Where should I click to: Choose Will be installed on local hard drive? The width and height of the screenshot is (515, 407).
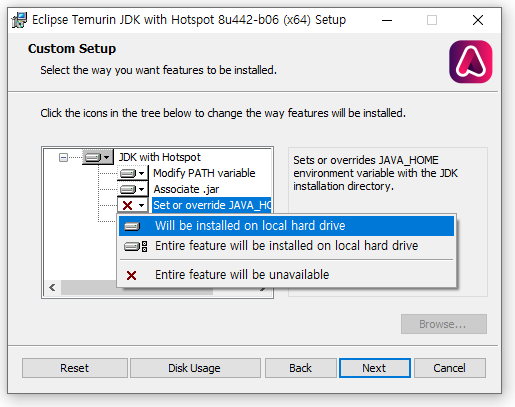286,226
